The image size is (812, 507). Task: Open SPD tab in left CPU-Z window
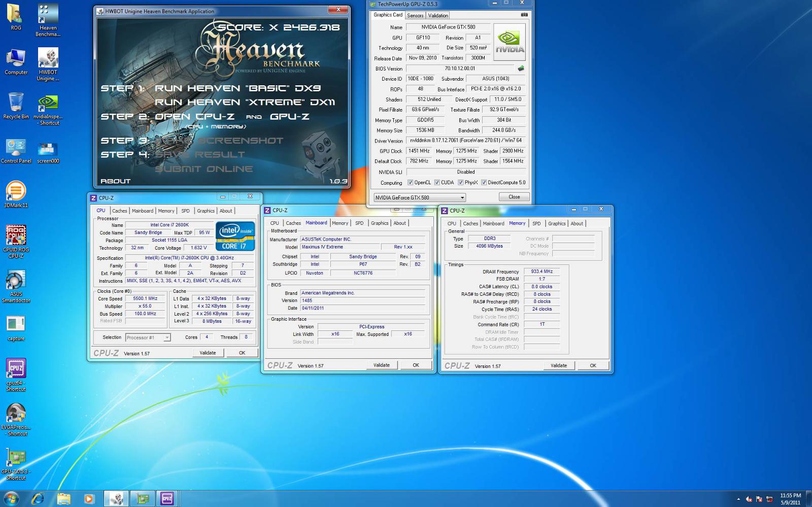(185, 211)
